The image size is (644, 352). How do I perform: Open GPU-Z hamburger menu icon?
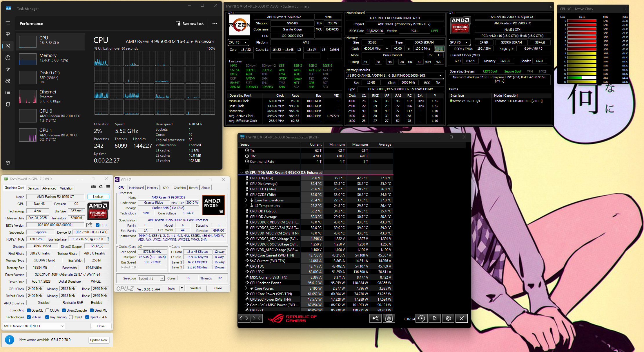(x=108, y=187)
